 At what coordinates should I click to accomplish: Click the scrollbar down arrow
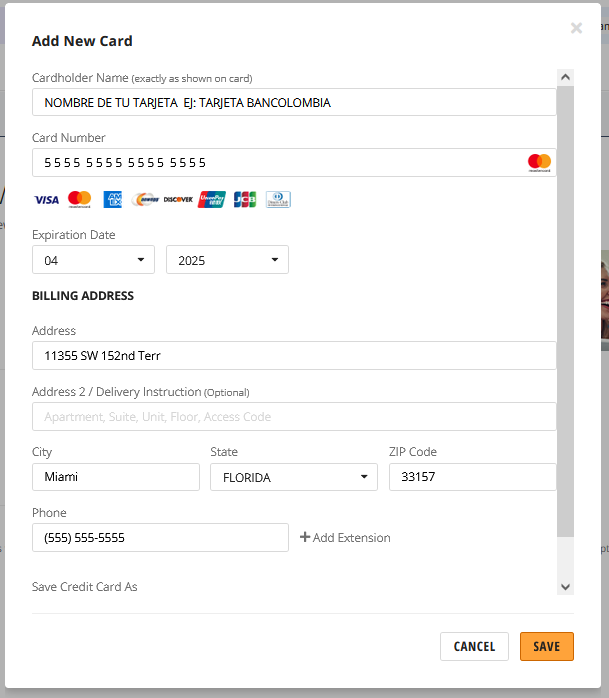(565, 587)
